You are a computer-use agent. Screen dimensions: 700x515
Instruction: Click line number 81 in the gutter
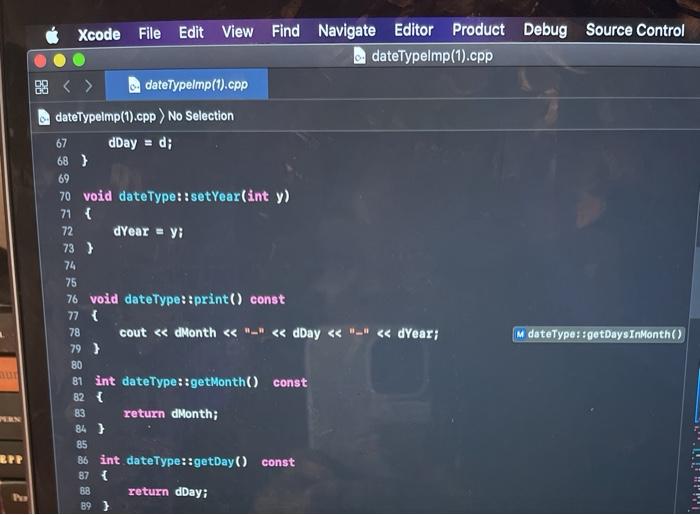[x=77, y=382]
